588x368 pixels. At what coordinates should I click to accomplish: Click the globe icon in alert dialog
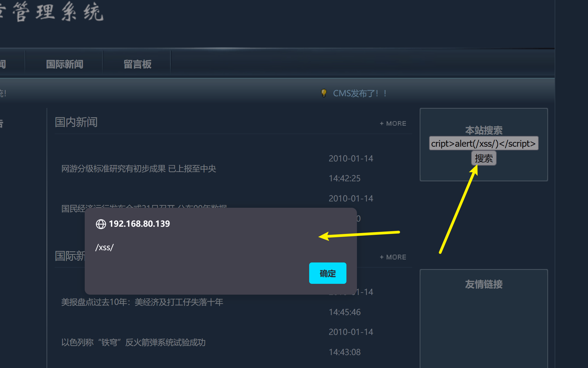coord(101,224)
